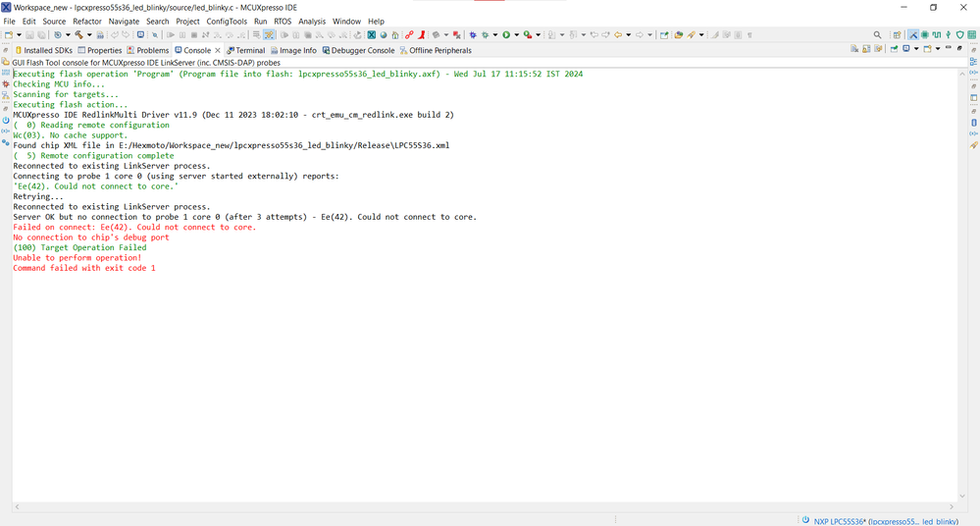Click the green chip perspective icon

924,35
